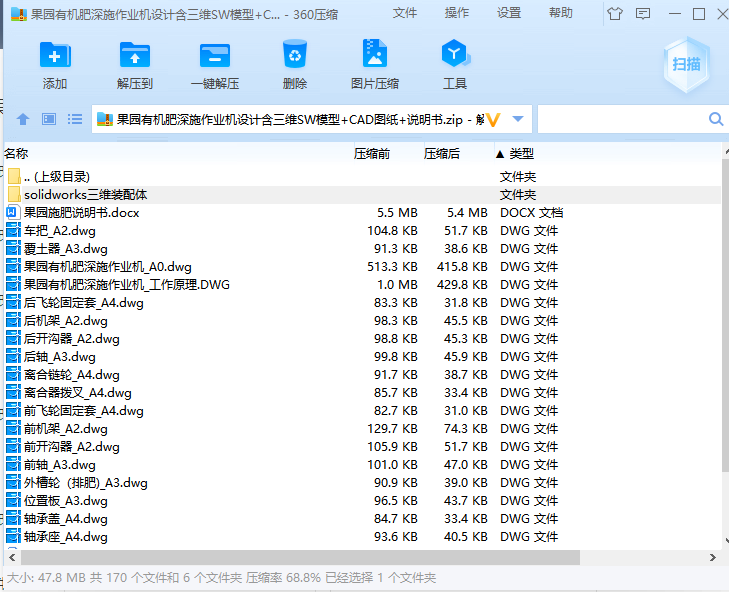Select 外槽轮（排肥)_A3.dwg file
The height and width of the screenshot is (592, 729).
363,483
